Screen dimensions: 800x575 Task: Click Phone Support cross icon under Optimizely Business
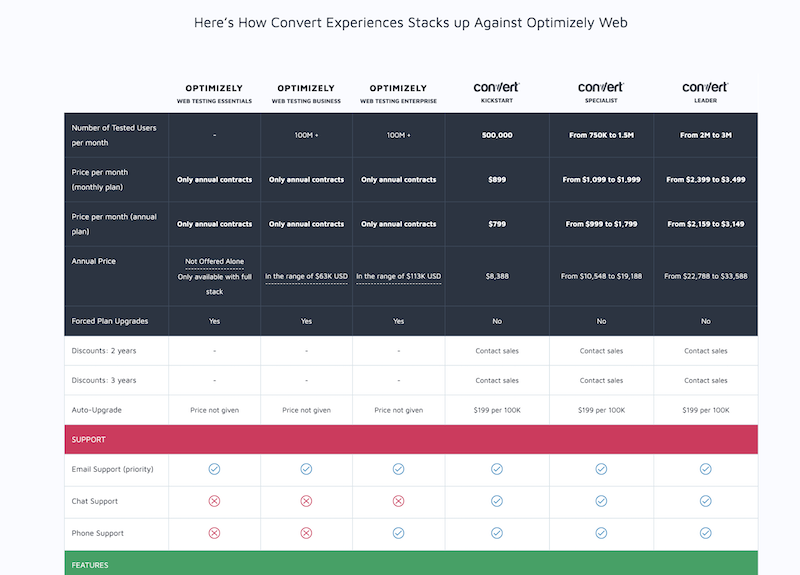(x=306, y=533)
